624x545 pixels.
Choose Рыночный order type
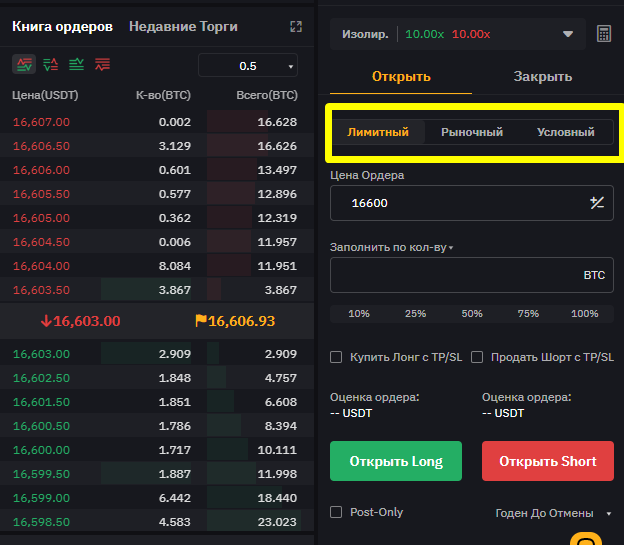pos(472,132)
